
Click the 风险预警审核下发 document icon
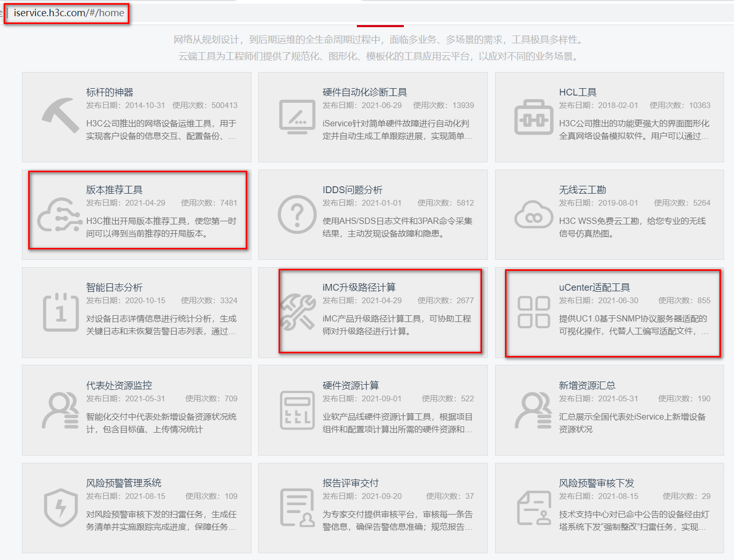tap(534, 508)
